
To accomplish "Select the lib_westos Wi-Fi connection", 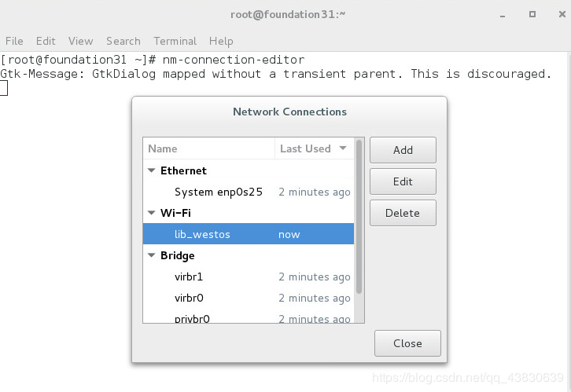I will pyautogui.click(x=202, y=234).
